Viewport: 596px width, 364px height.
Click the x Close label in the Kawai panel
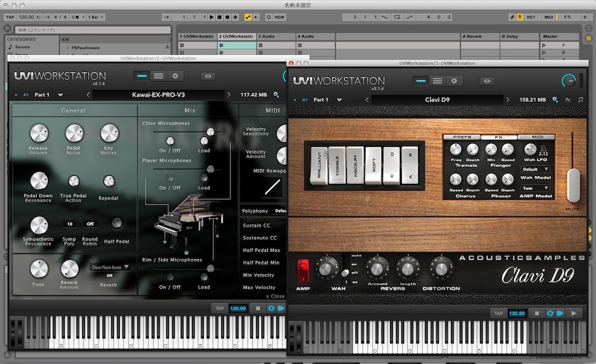[275, 296]
